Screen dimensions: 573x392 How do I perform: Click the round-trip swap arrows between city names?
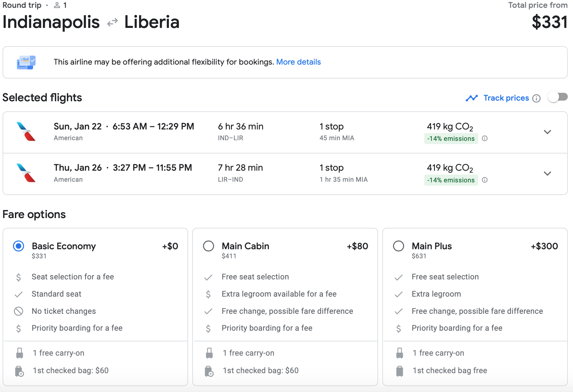click(112, 22)
